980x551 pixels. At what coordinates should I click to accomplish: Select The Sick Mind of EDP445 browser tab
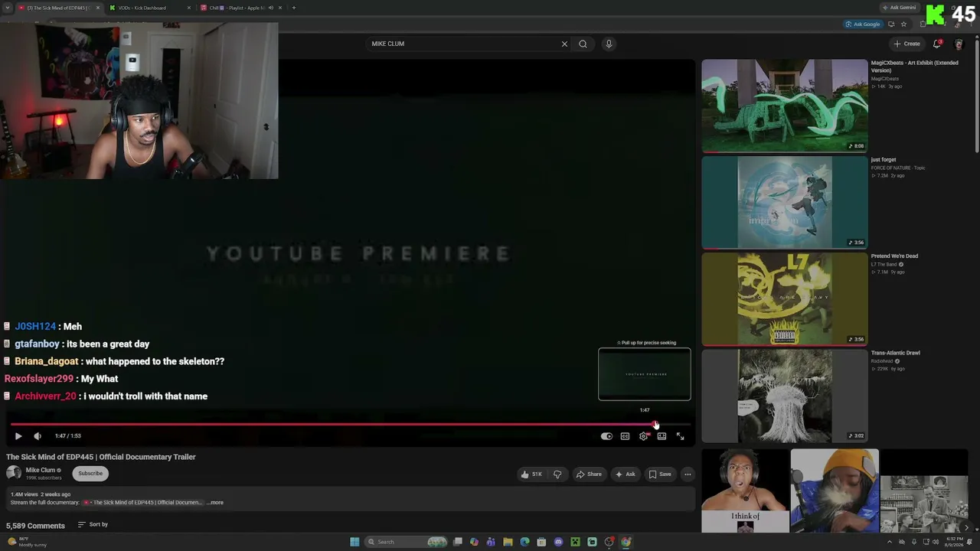point(58,8)
